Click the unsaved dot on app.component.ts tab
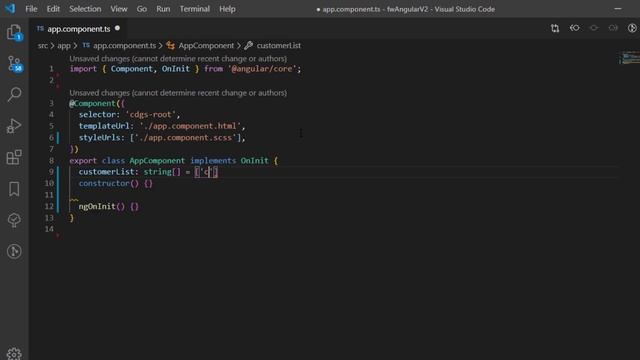This screenshot has width=640, height=360. 118,28
